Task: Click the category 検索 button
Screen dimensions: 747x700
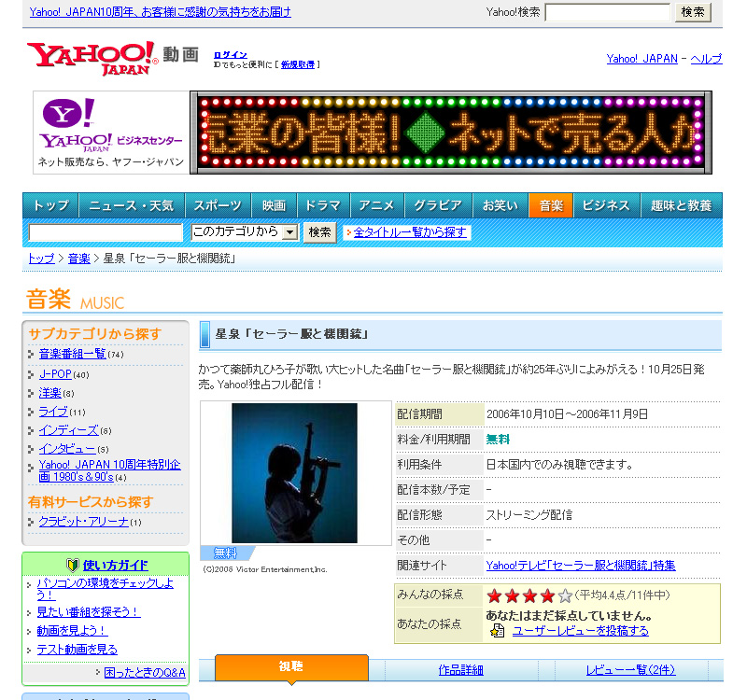Action: pyautogui.click(x=319, y=231)
